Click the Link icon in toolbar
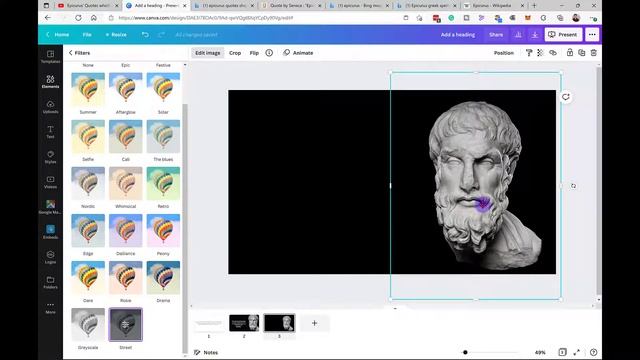 (553, 53)
